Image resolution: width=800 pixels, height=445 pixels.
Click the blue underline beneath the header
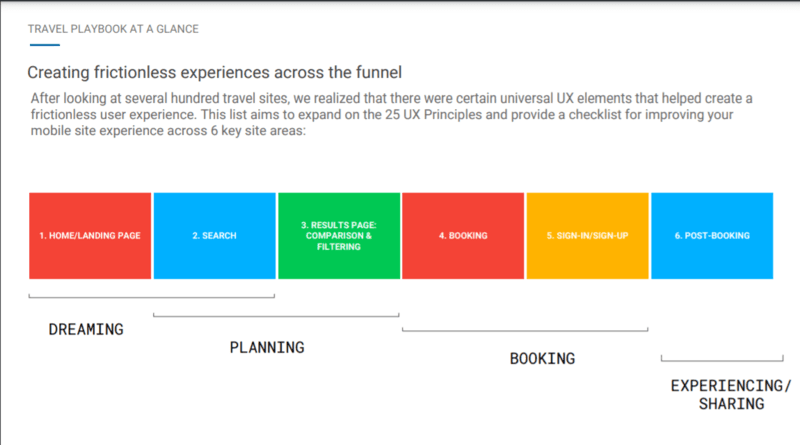pos(45,45)
